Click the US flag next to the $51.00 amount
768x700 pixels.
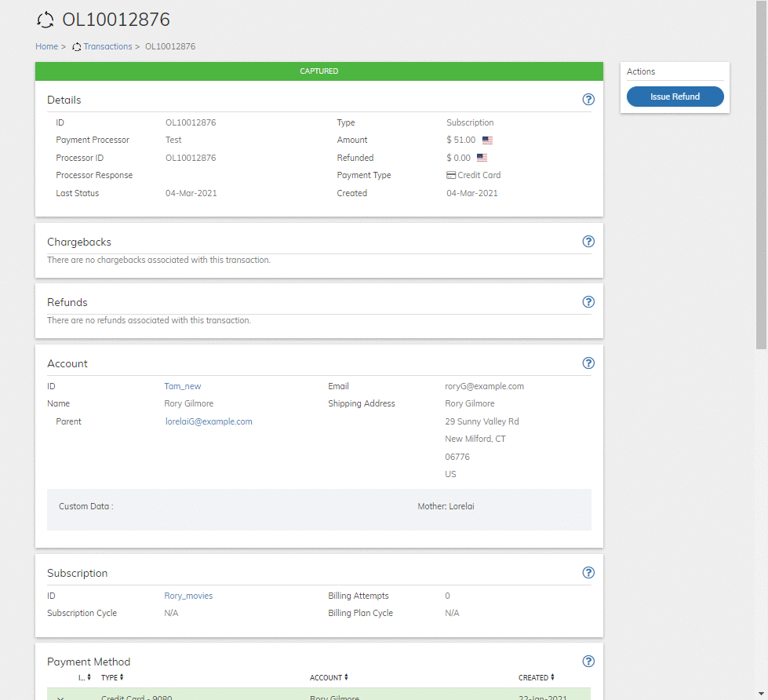pos(487,140)
